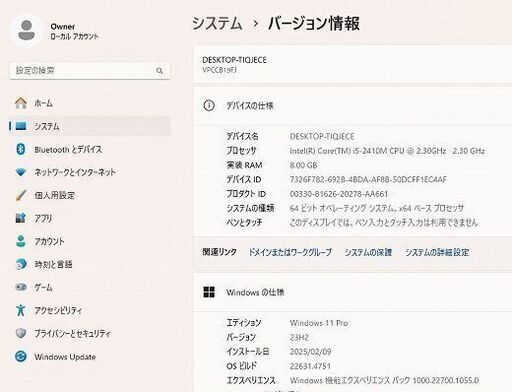Go to 個人用設定 page
This screenshot has width=512, height=392.
click(90, 195)
